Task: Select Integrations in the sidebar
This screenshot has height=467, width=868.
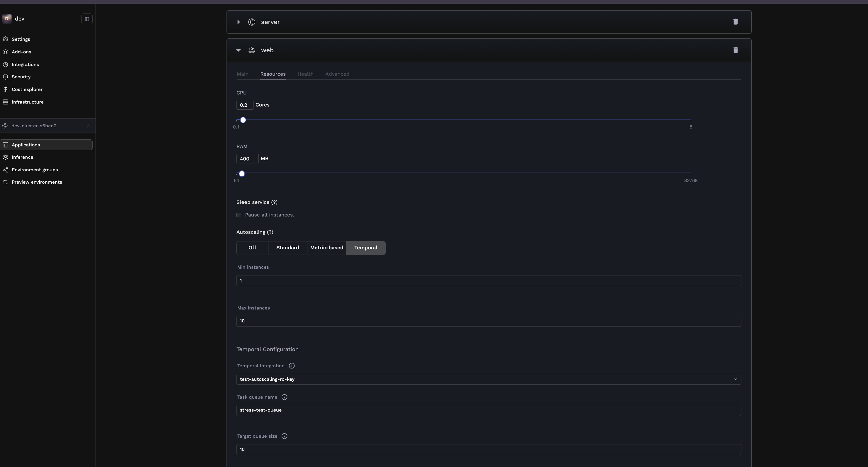Action: tap(25, 64)
